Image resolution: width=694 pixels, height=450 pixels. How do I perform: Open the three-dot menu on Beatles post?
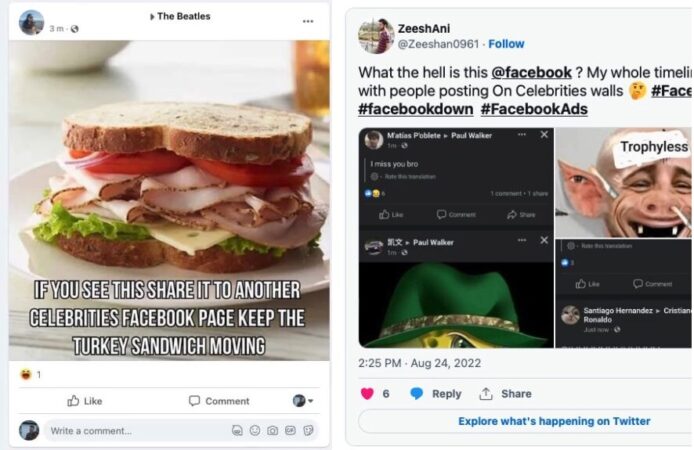click(308, 21)
